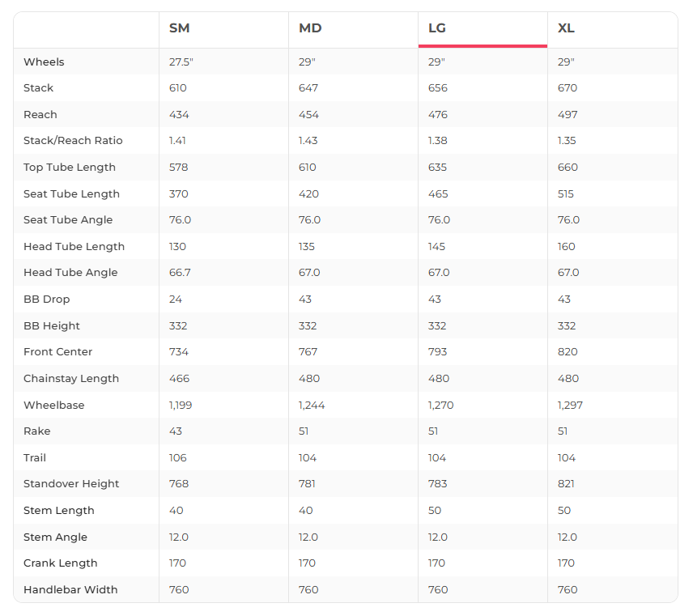Click the Standover Height row label
Image resolution: width=693 pixels, height=616 pixels.
71,484
